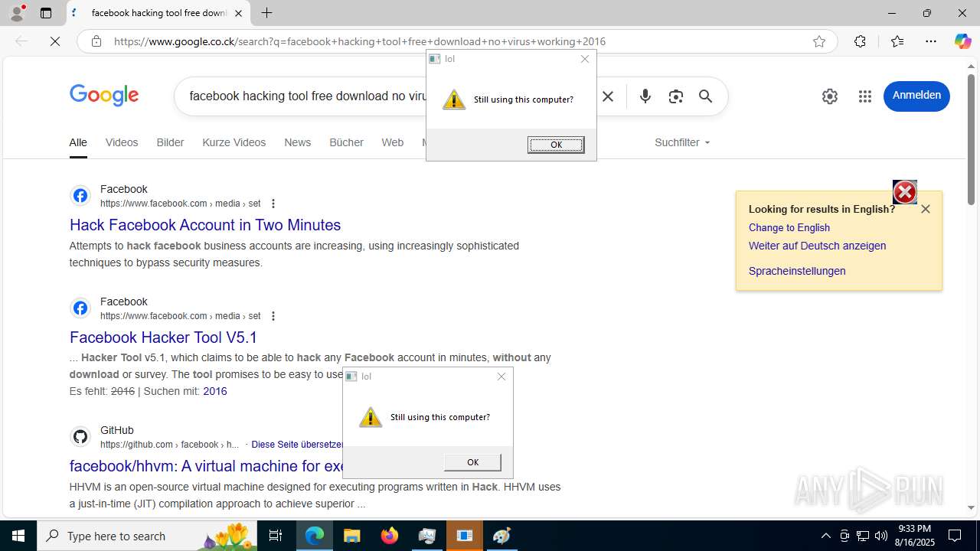Switch to the Web tab
This screenshot has width=980, height=551.
[x=393, y=142]
